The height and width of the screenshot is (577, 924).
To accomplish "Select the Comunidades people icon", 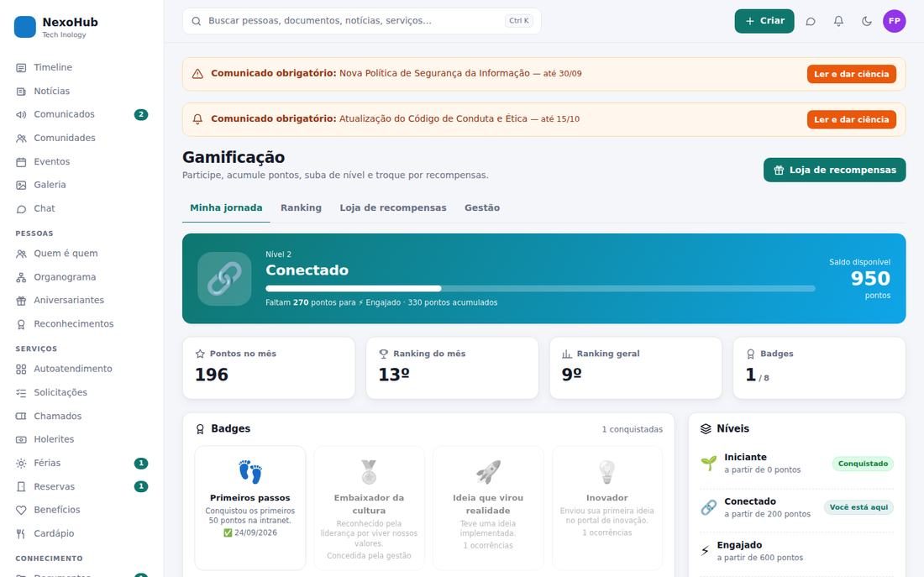I will coord(21,139).
